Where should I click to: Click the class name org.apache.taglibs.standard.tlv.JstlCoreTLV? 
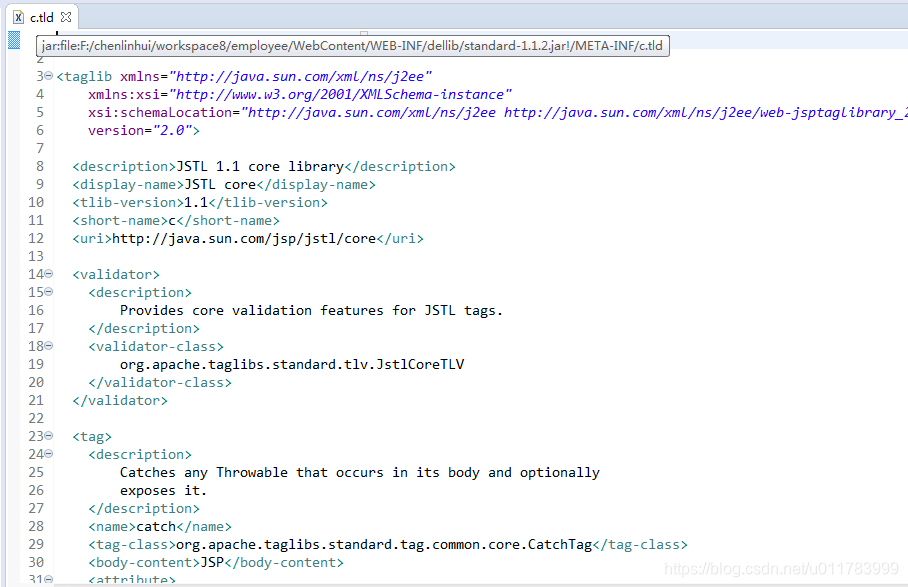coord(292,364)
